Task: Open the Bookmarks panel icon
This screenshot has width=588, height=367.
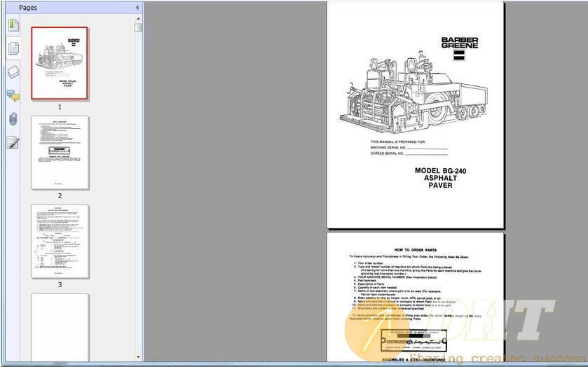Action: 13,25
